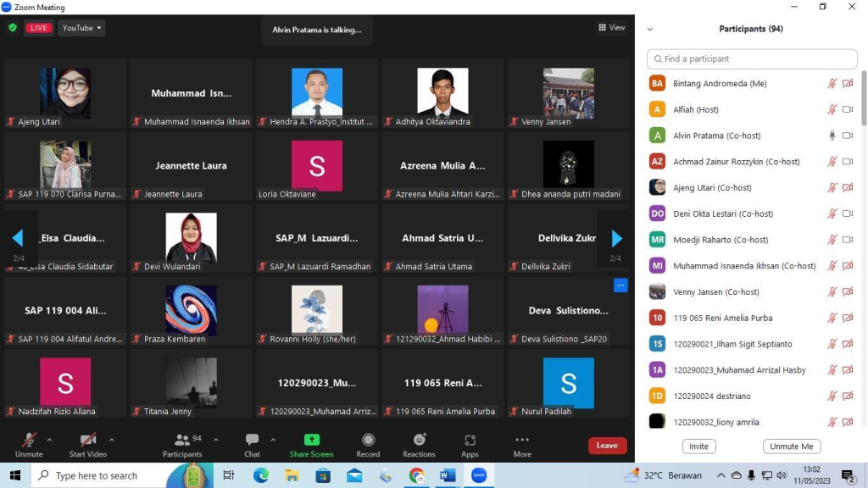
Task: Show hidden system tray icons
Action: click(721, 475)
